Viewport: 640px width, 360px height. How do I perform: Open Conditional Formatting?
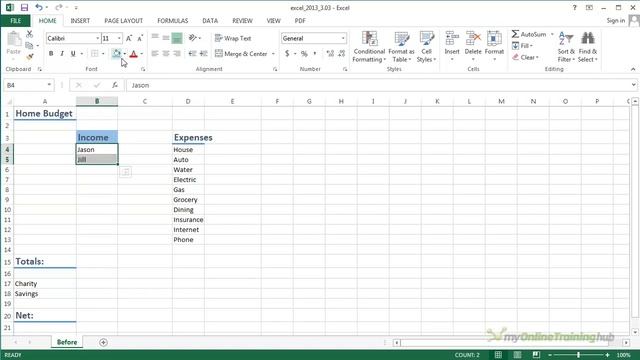click(369, 47)
